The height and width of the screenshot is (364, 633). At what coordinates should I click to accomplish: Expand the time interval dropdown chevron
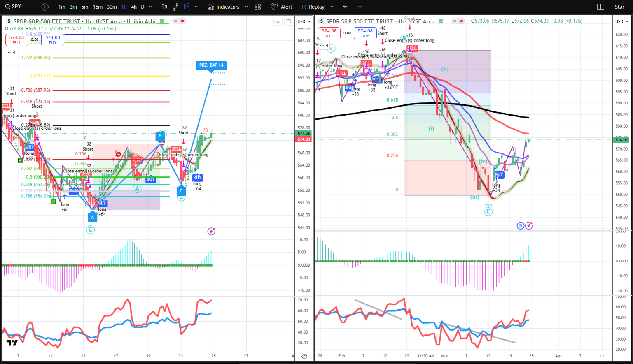tap(150, 7)
